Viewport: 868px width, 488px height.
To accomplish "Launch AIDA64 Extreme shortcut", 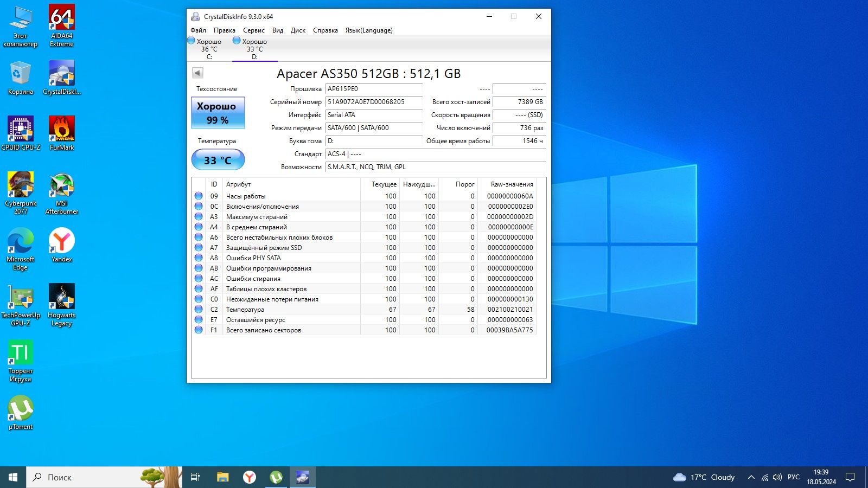I will [62, 26].
